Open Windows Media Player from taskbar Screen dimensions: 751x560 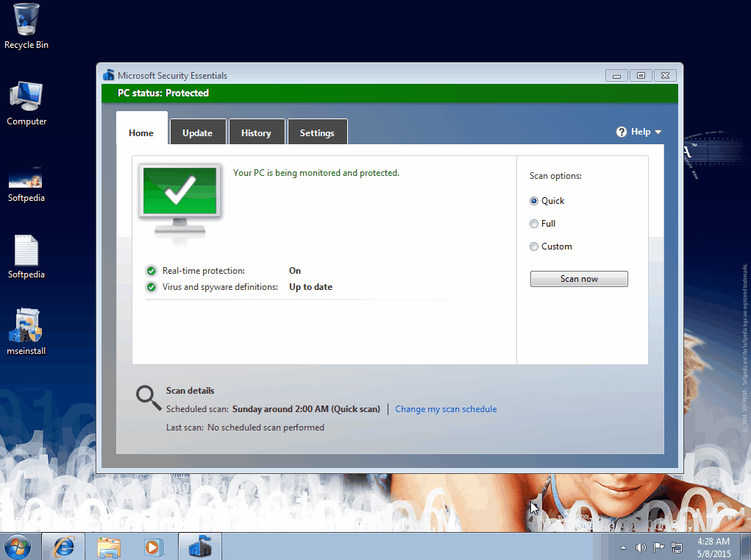pos(154,547)
